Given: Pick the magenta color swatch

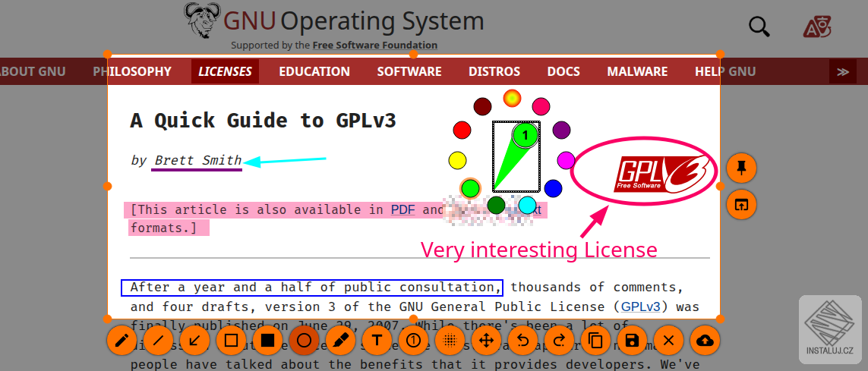Looking at the screenshot, I should click(566, 160).
